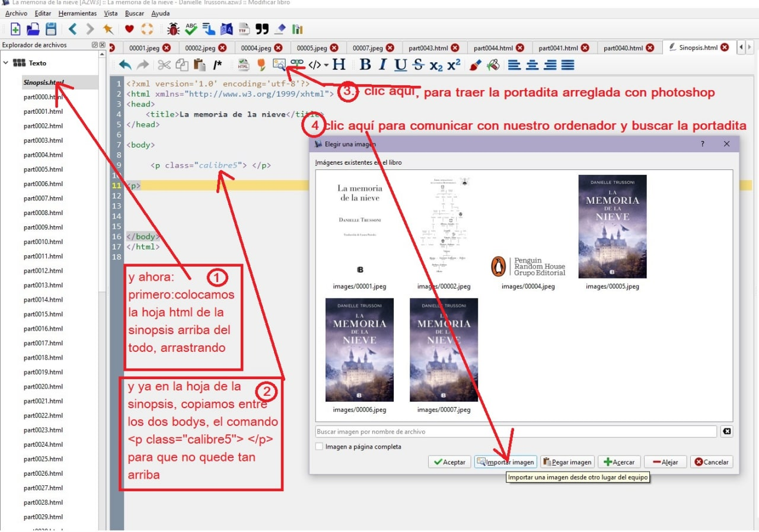Underline text with the U icon
The width and height of the screenshot is (759, 532).
coord(401,65)
